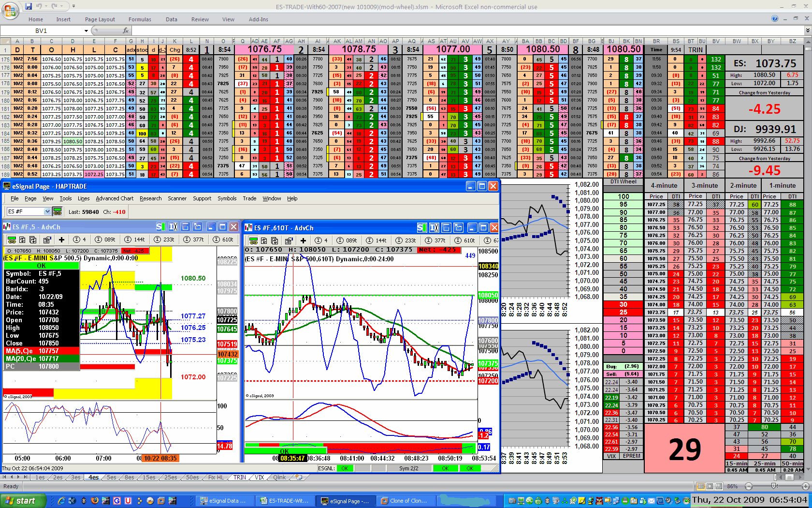Click the Excel formula bar input
The width and height of the screenshot is (812, 508).
(467, 30)
